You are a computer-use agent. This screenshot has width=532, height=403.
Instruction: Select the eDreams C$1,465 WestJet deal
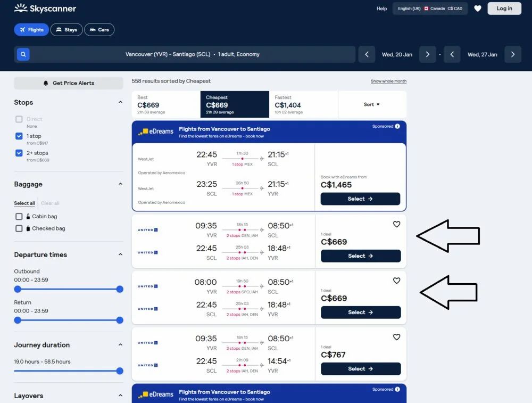click(360, 199)
